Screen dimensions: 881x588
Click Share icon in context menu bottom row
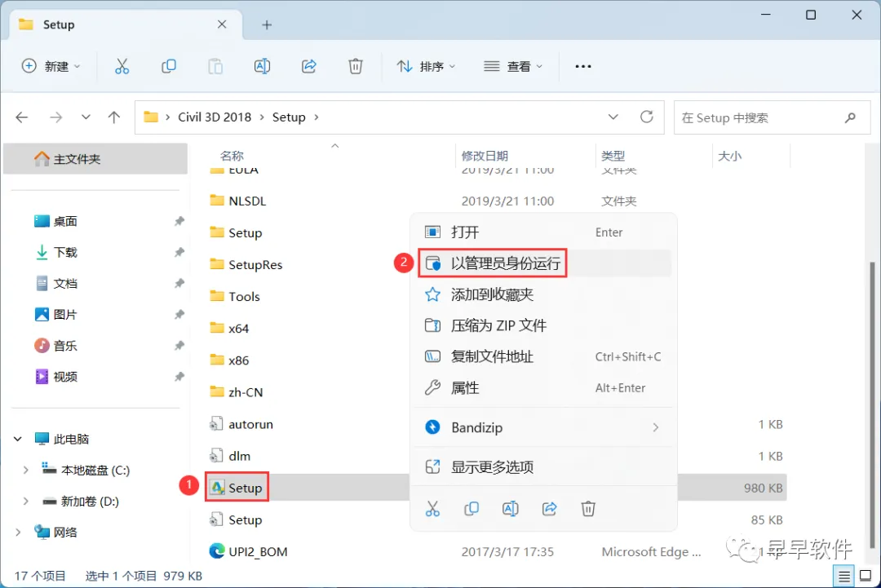(x=549, y=509)
